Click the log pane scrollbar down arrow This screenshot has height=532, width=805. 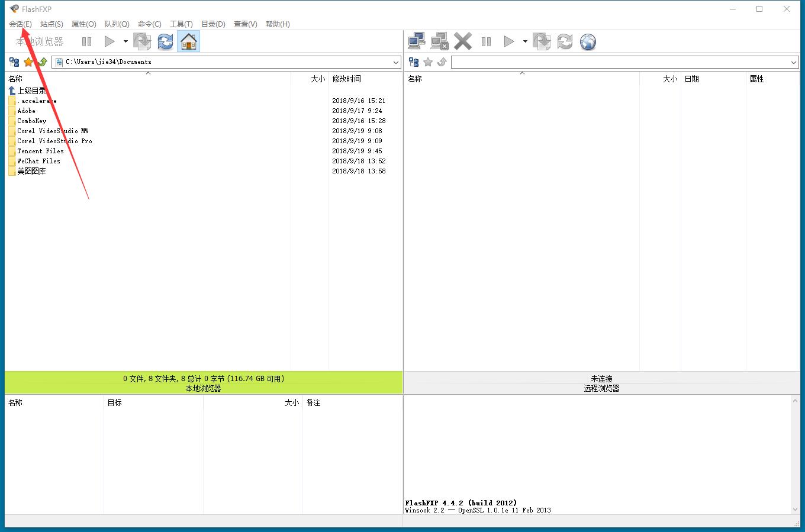tap(795, 510)
